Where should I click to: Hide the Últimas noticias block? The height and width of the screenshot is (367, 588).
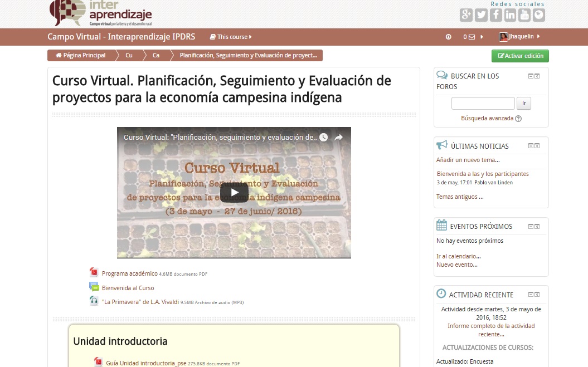point(531,146)
